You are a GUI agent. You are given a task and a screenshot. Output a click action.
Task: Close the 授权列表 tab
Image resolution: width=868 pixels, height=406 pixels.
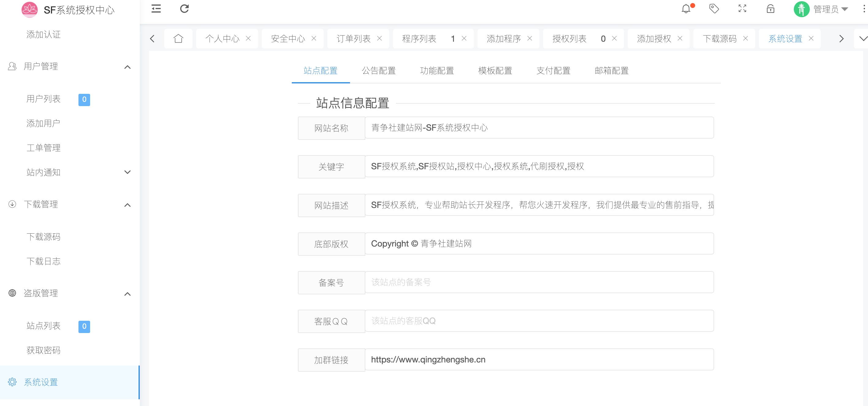click(614, 38)
